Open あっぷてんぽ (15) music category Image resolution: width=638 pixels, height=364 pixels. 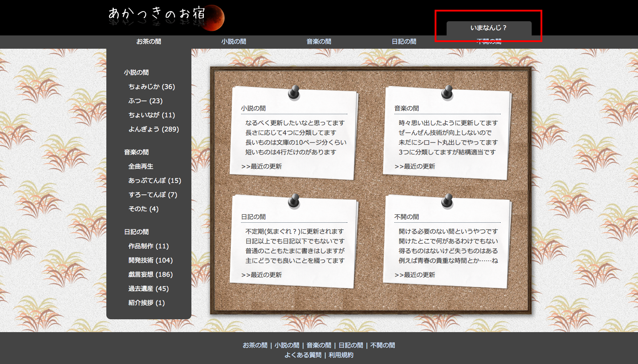(155, 181)
